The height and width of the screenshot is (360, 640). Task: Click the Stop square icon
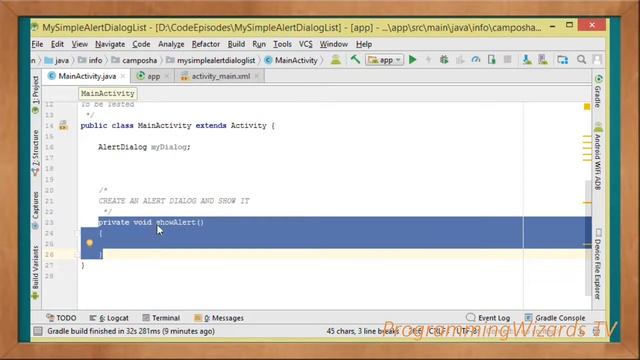click(507, 60)
